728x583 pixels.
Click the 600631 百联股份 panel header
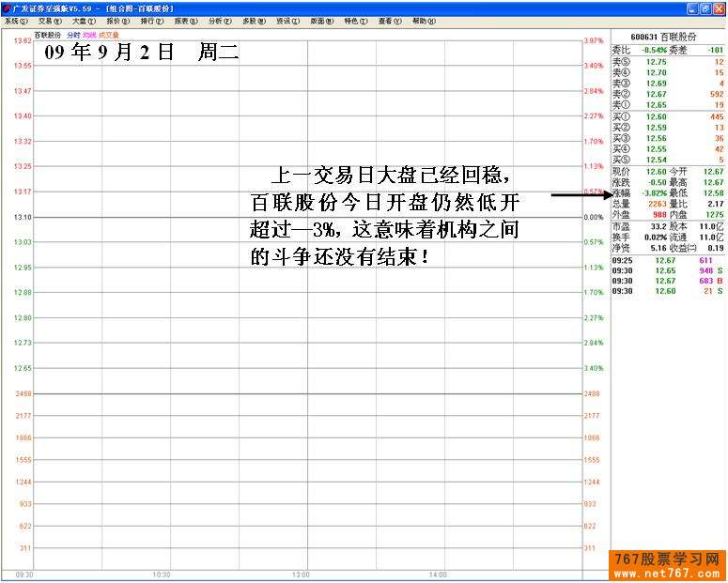(663, 37)
